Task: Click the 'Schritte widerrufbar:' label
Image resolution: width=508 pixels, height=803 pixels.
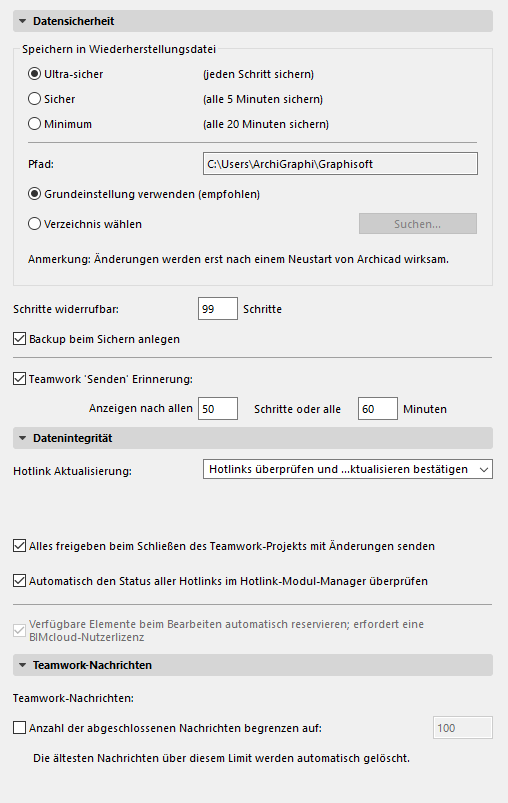Action: click(x=66, y=309)
